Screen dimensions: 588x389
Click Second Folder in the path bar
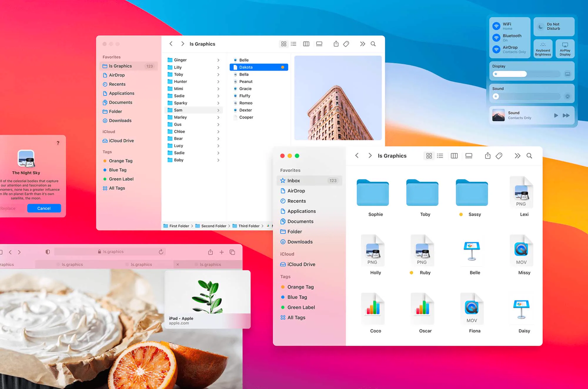pyautogui.click(x=211, y=226)
